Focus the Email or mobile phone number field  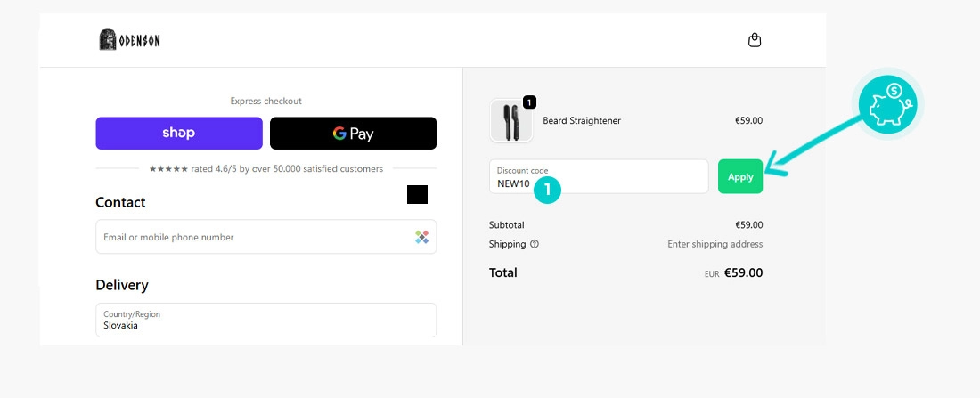(266, 237)
